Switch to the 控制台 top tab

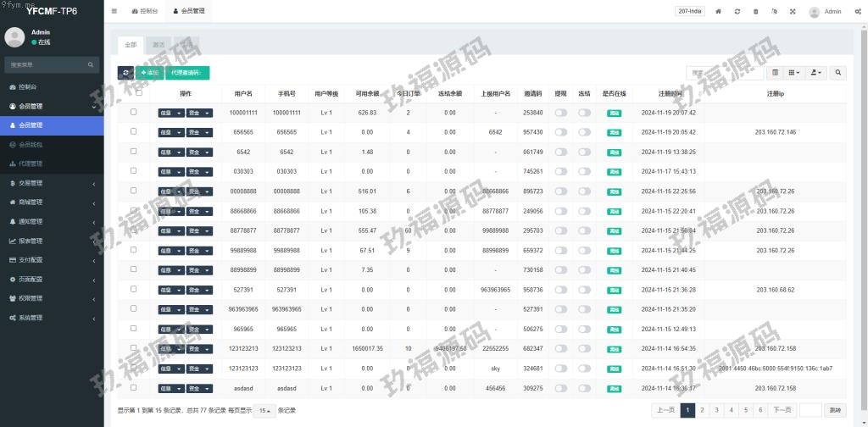click(x=147, y=12)
